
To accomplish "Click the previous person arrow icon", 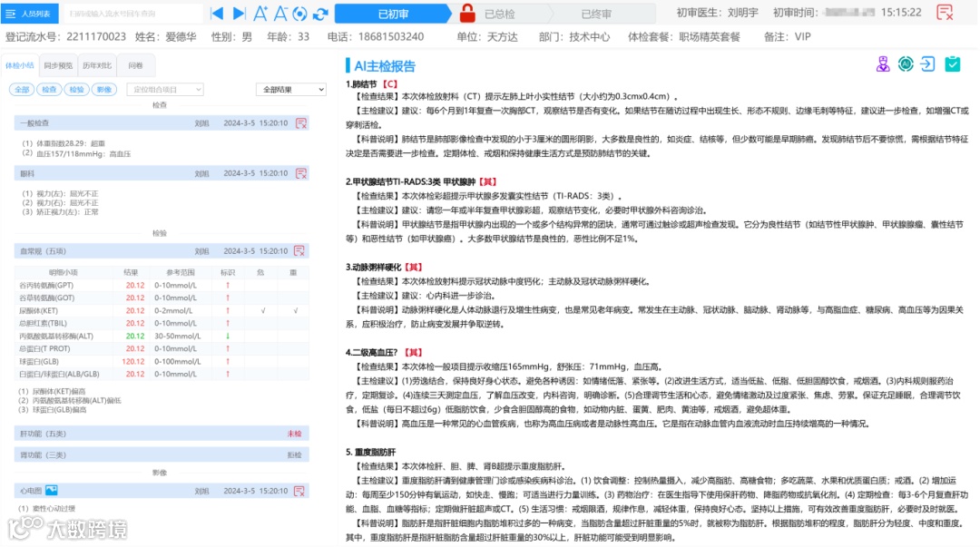I will tap(216, 14).
